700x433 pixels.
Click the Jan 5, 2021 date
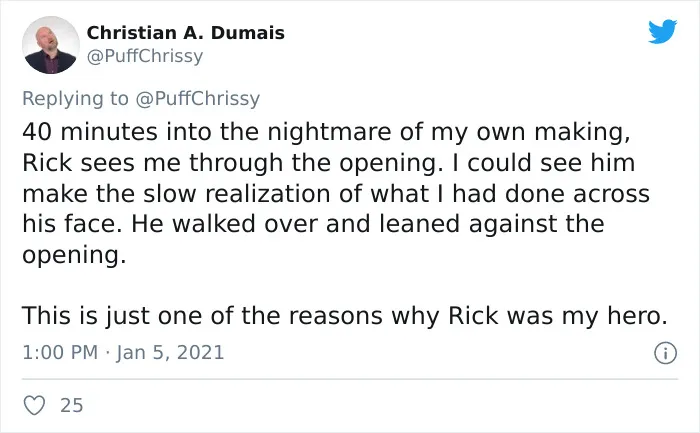click(x=170, y=353)
